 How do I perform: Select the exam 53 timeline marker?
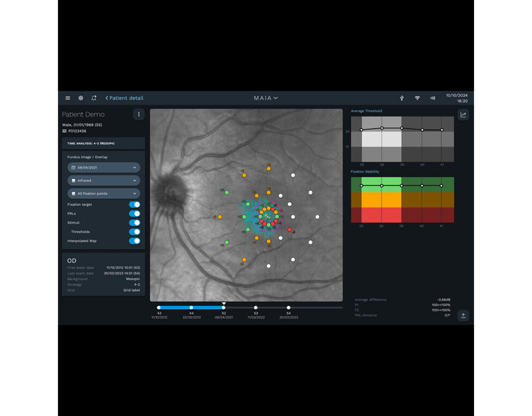tap(256, 308)
